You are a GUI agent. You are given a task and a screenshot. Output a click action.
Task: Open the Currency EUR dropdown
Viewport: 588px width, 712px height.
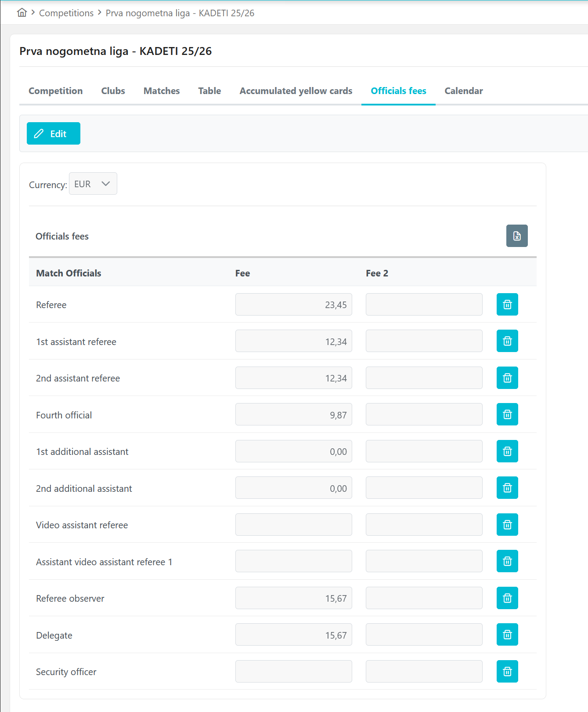point(93,184)
